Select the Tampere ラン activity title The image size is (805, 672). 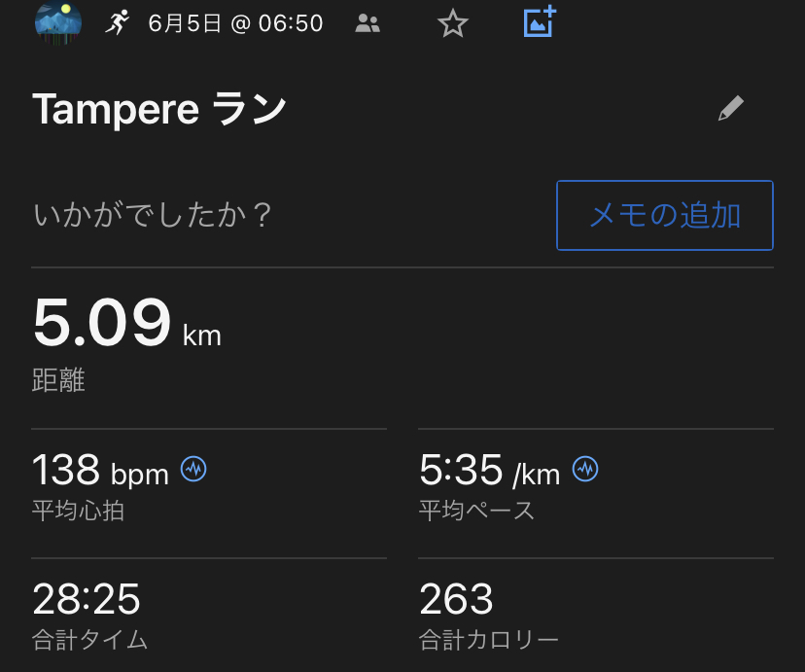(x=159, y=110)
